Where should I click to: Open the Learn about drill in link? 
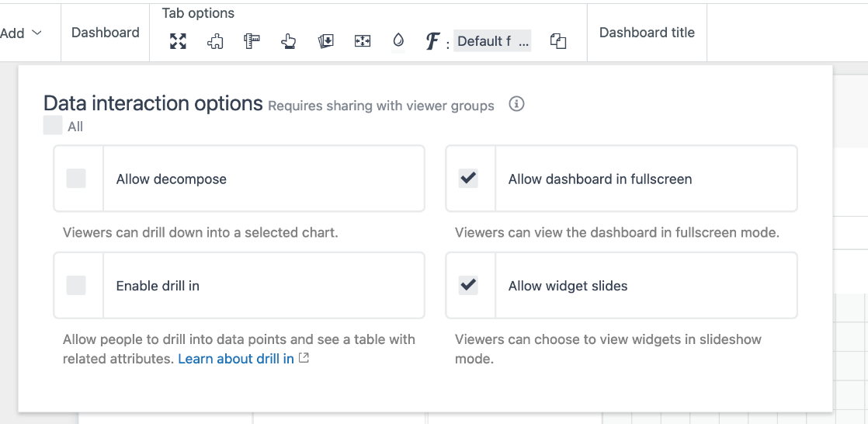236,359
